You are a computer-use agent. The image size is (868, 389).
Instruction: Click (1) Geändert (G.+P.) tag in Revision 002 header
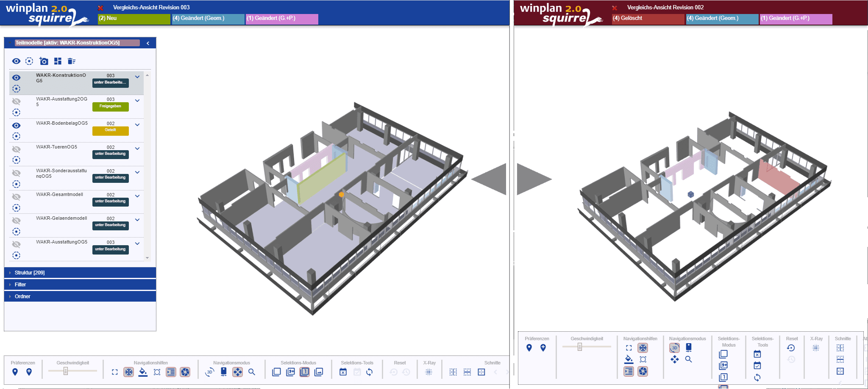click(796, 19)
